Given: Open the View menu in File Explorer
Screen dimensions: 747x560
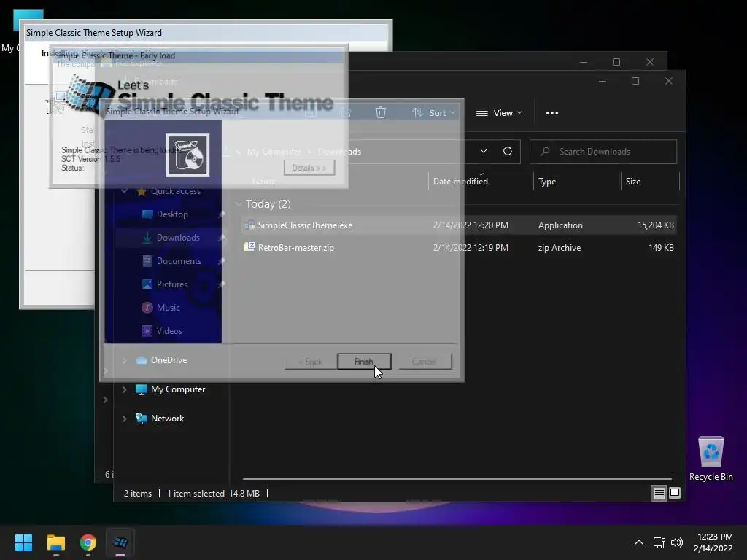Looking at the screenshot, I should [499, 113].
